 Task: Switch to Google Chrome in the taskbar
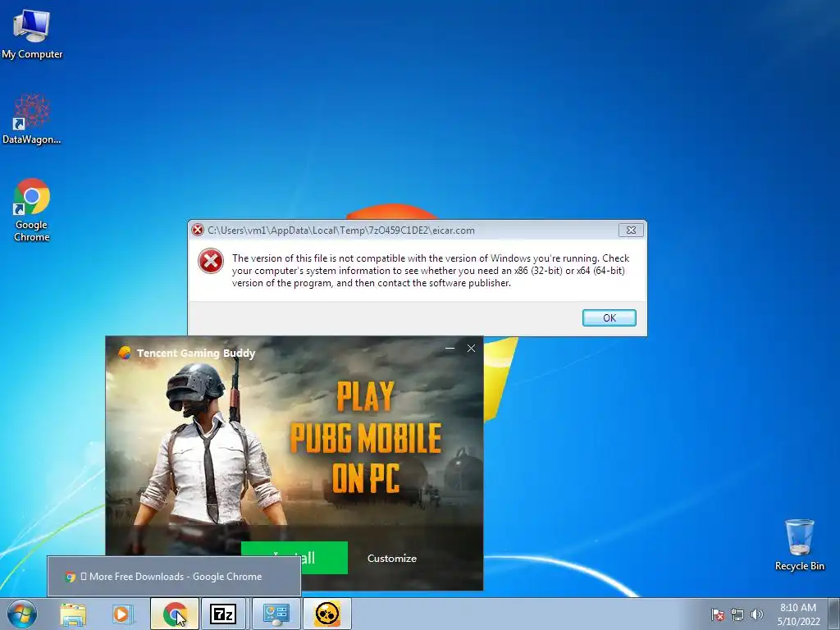coord(175,614)
